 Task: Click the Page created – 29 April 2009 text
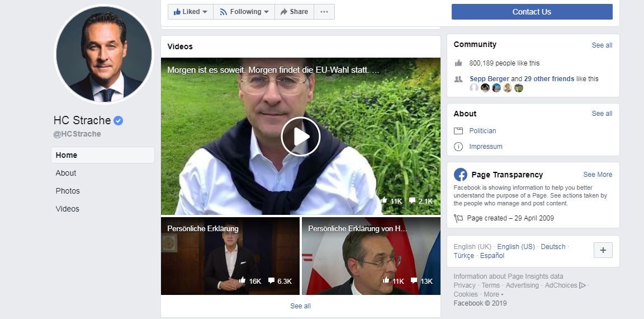tap(510, 218)
